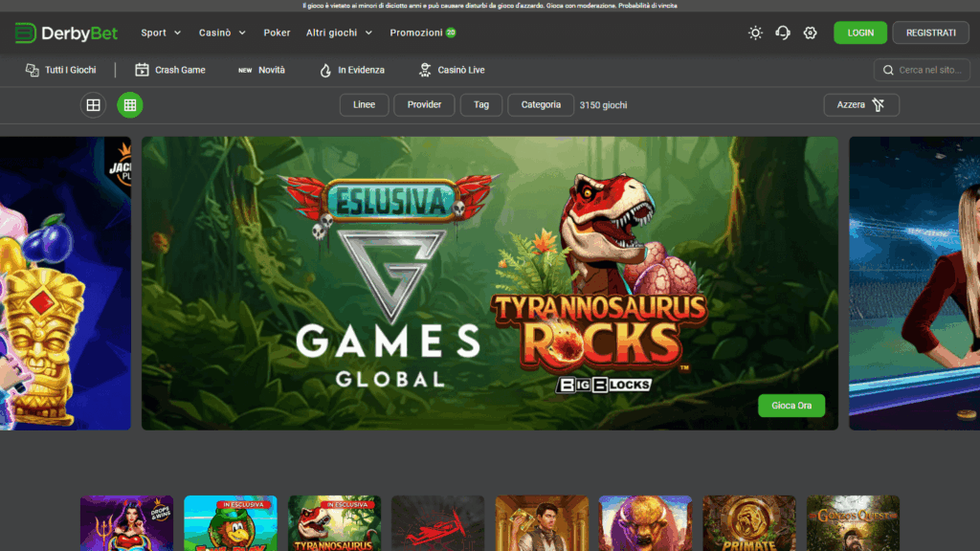This screenshot has width=980, height=551.
Task: Show In Evidenza featured games
Action: tap(352, 70)
